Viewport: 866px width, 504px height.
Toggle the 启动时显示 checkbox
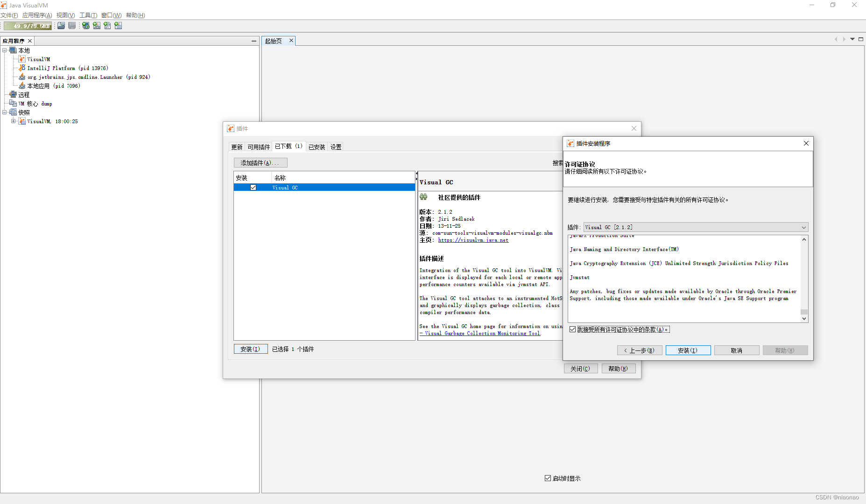click(548, 478)
